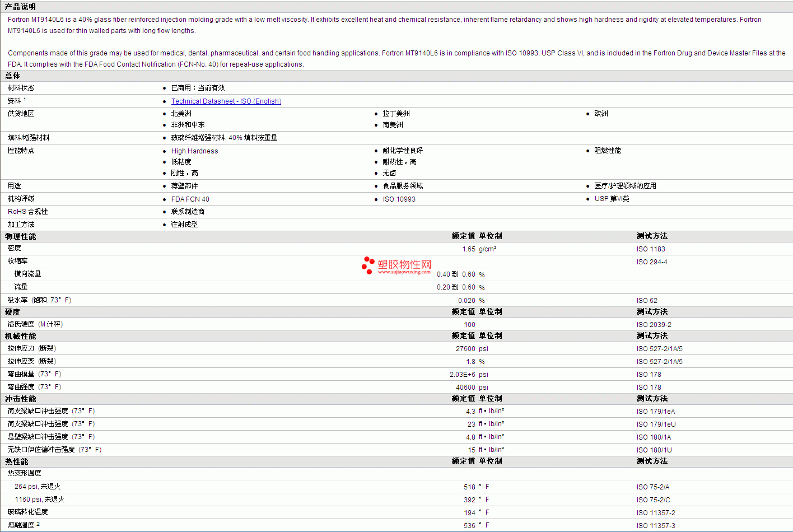
Task: Select the 横向流量 row label
Action: pyautogui.click(x=27, y=274)
